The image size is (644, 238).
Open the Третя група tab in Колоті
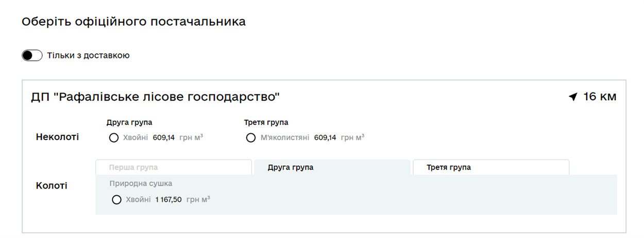491,167
